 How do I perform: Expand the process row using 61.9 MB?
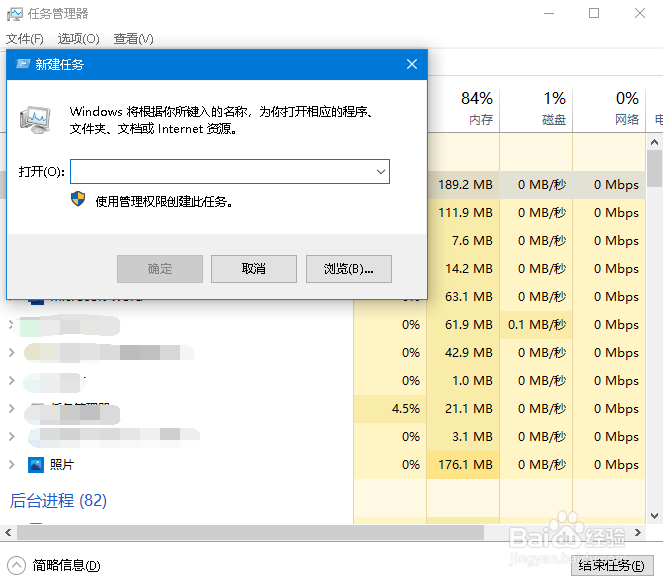pyautogui.click(x=11, y=324)
